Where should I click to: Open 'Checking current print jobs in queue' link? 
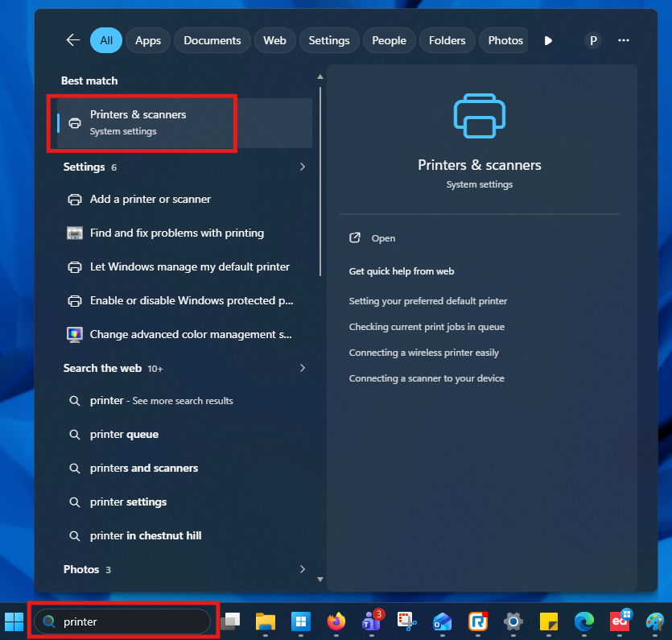coord(427,327)
